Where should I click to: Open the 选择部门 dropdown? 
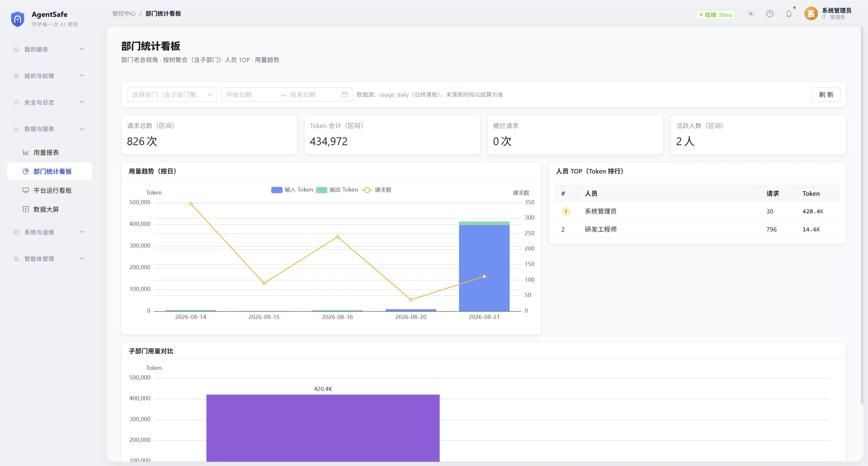pos(172,95)
